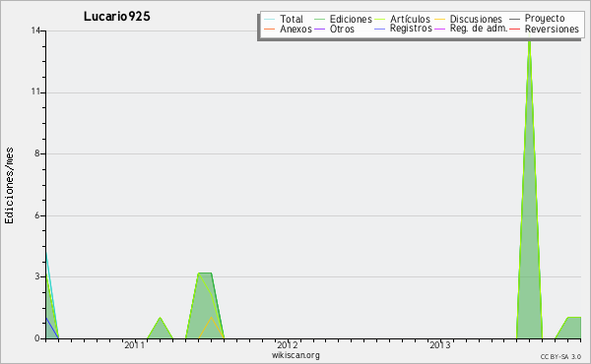Select the Reg. de adm. legend label
591x364 pixels.
click(479, 29)
